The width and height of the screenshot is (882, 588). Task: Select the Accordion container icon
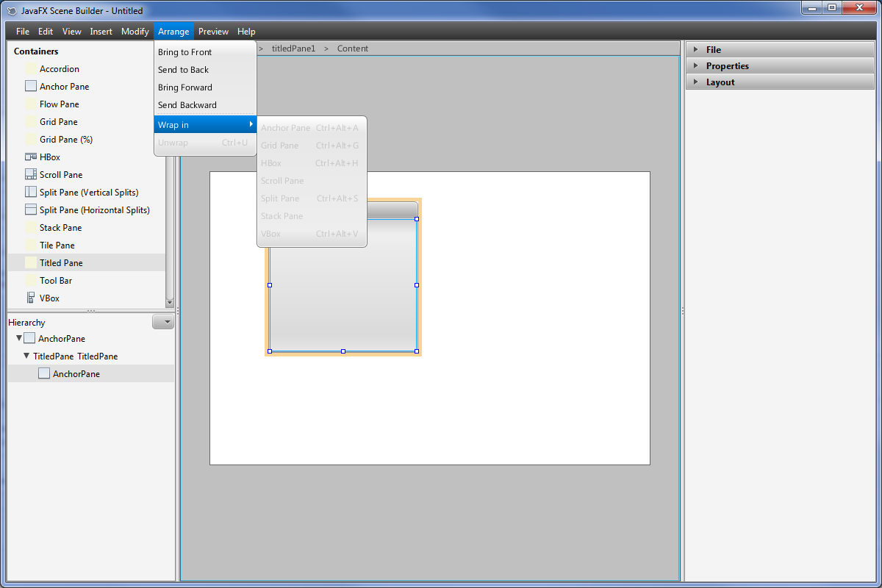[31, 69]
